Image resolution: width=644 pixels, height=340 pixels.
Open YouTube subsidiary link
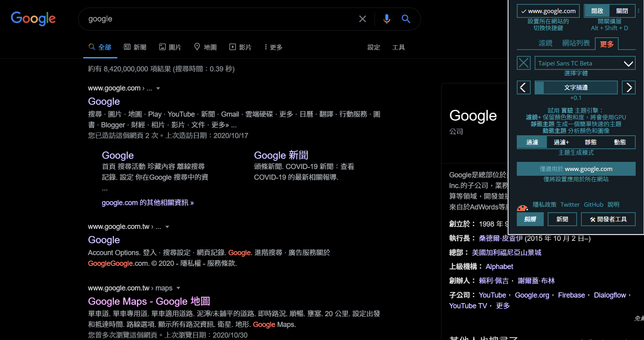pyautogui.click(x=492, y=295)
